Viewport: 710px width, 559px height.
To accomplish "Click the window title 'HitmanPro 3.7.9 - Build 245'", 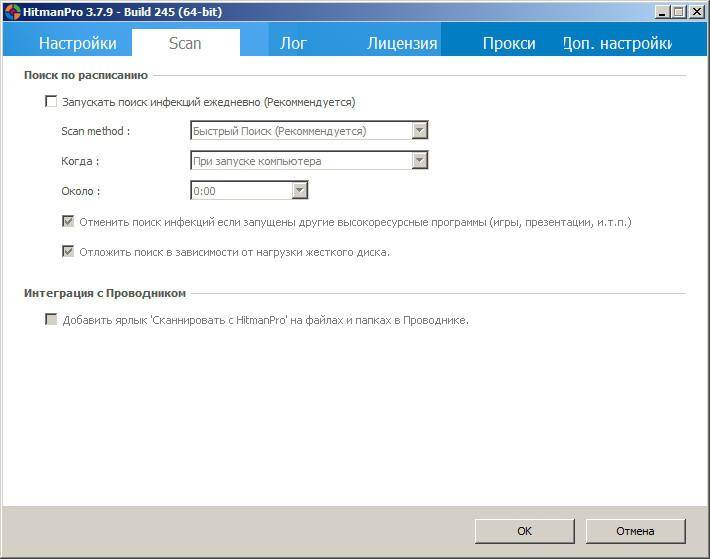I will 122,12.
